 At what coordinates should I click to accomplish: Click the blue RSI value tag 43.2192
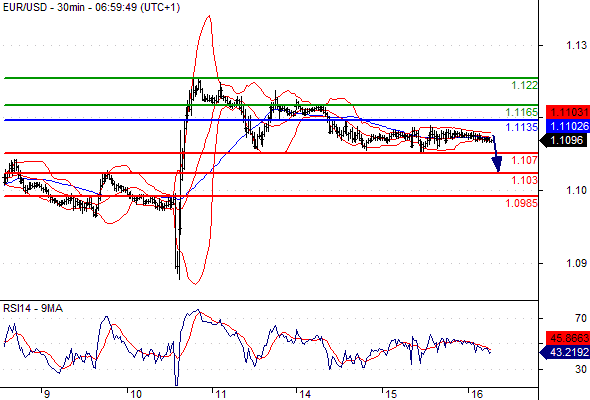564,353
